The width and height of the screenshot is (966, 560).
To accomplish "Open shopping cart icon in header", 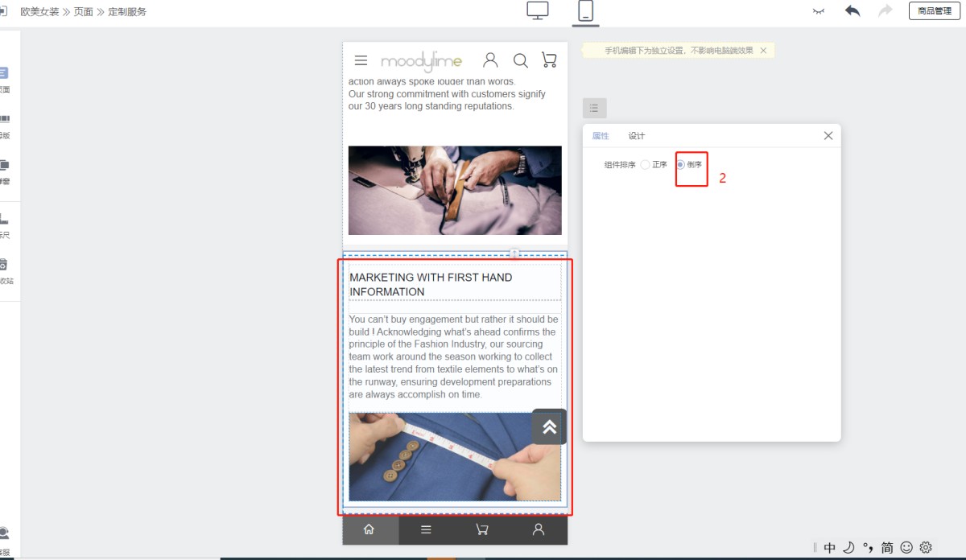I will pos(549,60).
